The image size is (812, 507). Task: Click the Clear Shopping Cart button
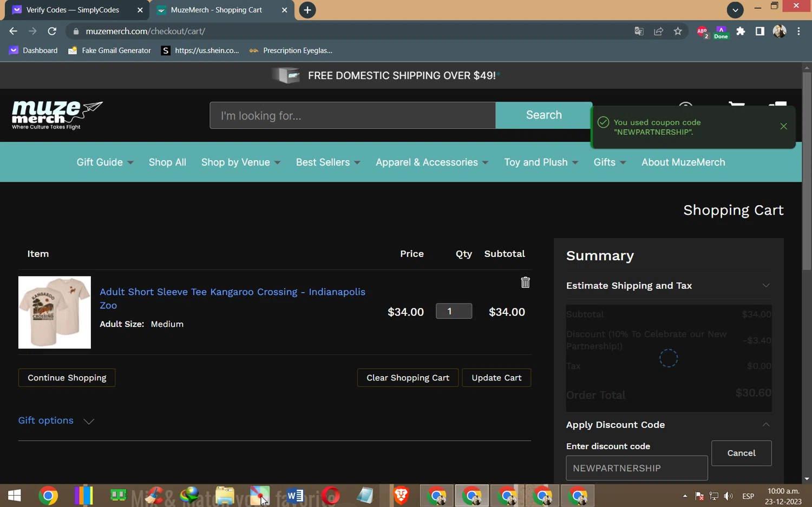coord(408,378)
